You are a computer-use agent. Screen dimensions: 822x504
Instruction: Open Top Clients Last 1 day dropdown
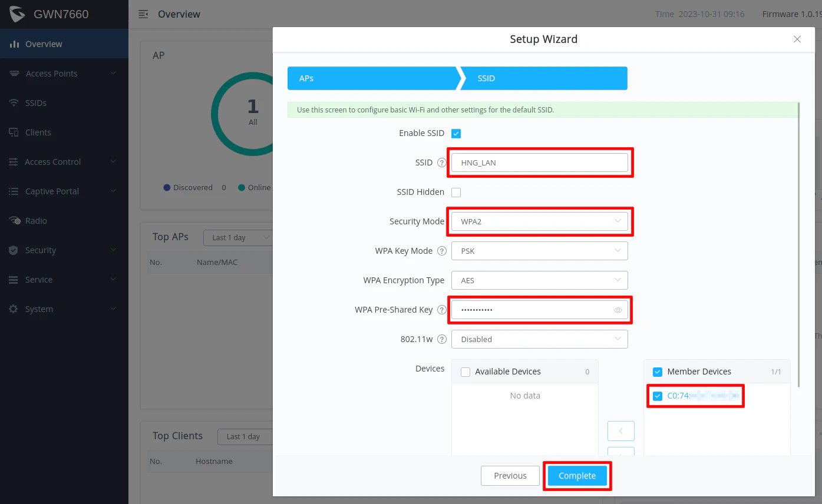point(245,436)
